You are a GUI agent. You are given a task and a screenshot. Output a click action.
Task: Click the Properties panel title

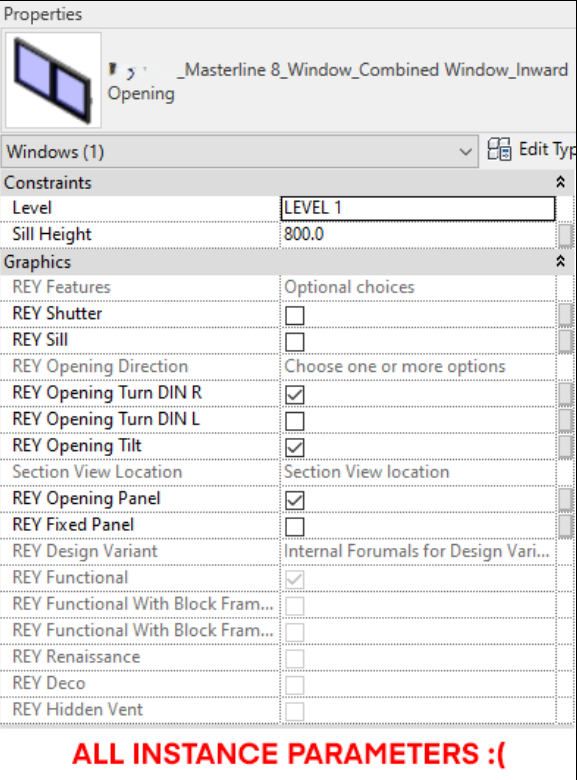43,14
